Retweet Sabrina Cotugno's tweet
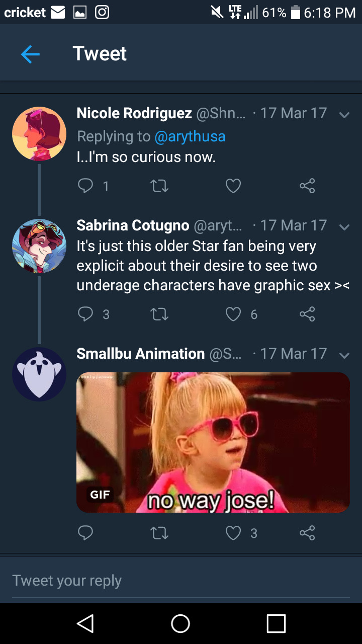This screenshot has width=362, height=644. point(159,314)
